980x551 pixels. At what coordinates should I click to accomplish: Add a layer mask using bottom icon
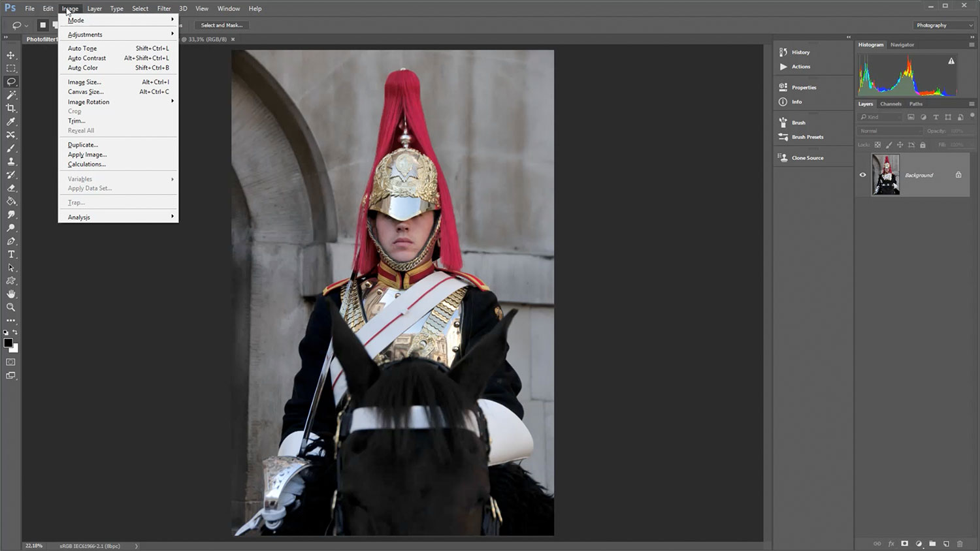click(905, 544)
